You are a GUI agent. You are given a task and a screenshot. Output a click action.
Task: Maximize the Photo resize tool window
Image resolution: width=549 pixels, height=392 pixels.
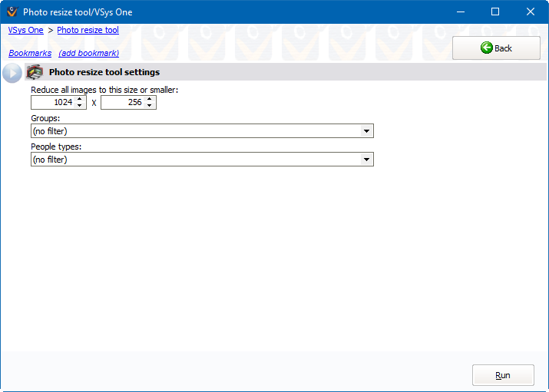495,12
